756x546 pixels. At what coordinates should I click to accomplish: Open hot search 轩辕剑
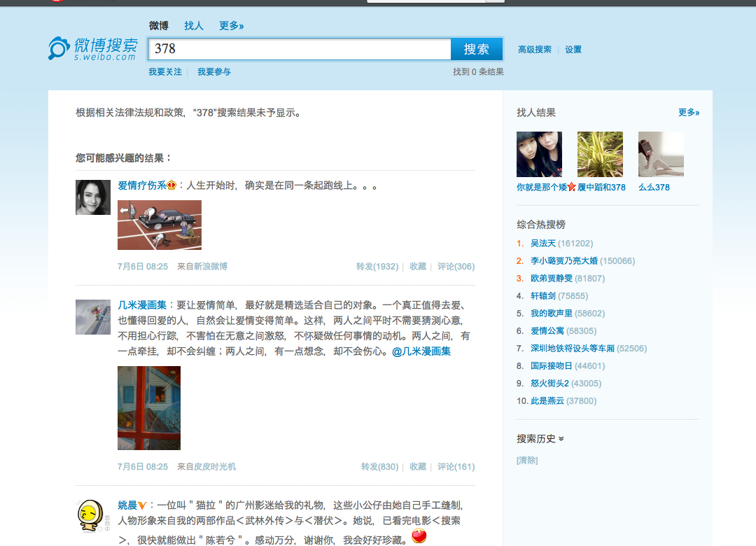pyautogui.click(x=543, y=295)
